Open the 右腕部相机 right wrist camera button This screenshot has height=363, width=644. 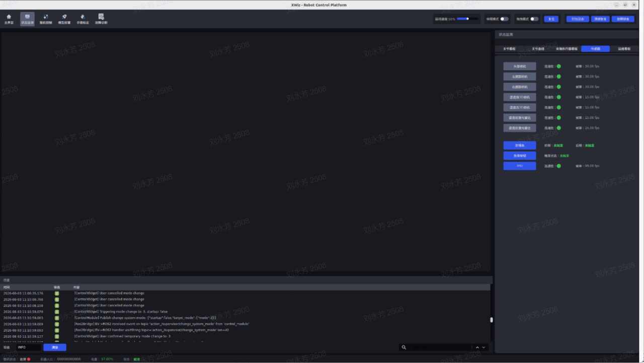520,87
